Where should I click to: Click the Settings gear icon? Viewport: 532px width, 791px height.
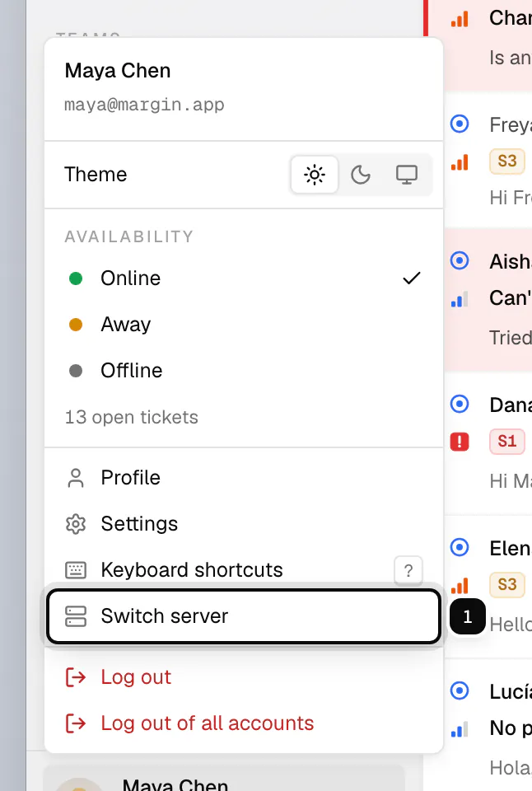click(x=76, y=524)
